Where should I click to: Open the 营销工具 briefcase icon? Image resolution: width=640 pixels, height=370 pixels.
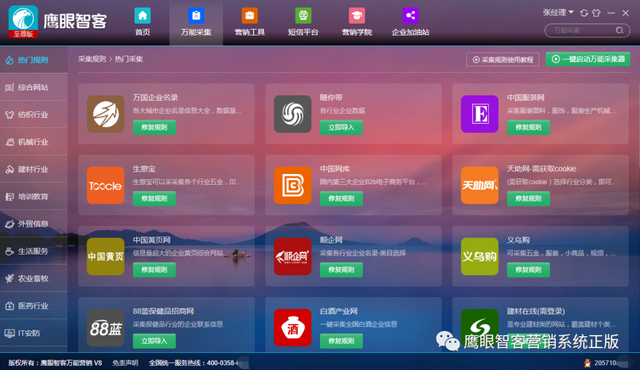tap(249, 16)
